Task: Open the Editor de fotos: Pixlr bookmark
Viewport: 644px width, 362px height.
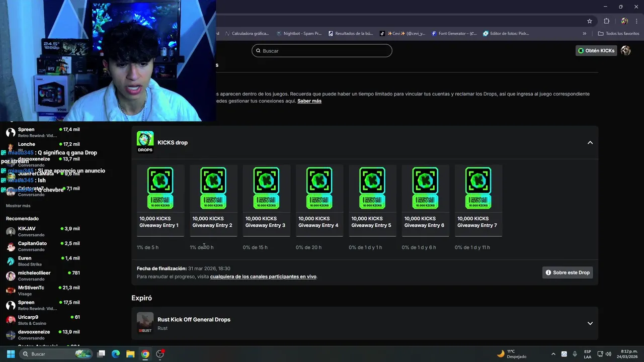Action: [x=506, y=34]
